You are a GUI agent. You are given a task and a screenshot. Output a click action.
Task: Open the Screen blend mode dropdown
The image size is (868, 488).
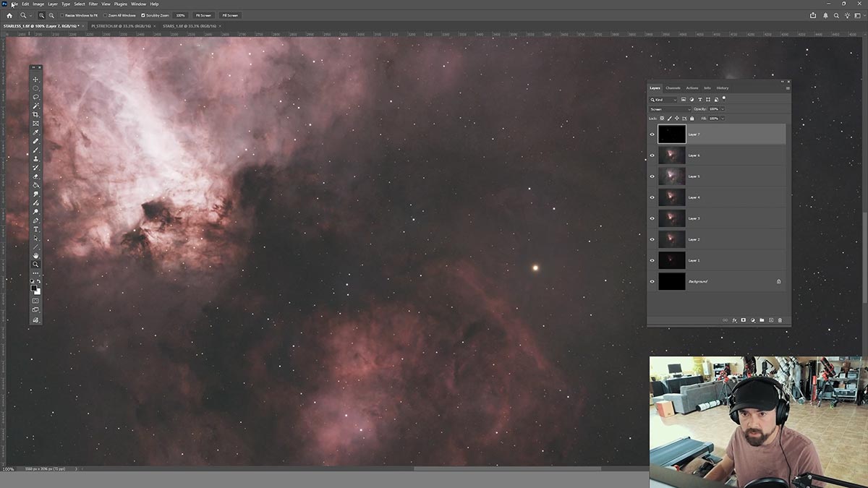[669, 108]
